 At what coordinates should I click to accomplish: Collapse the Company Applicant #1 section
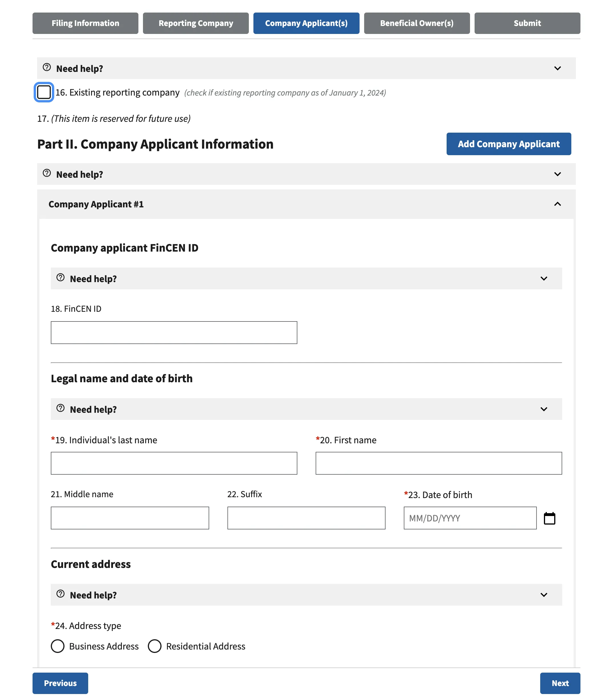pyautogui.click(x=557, y=204)
